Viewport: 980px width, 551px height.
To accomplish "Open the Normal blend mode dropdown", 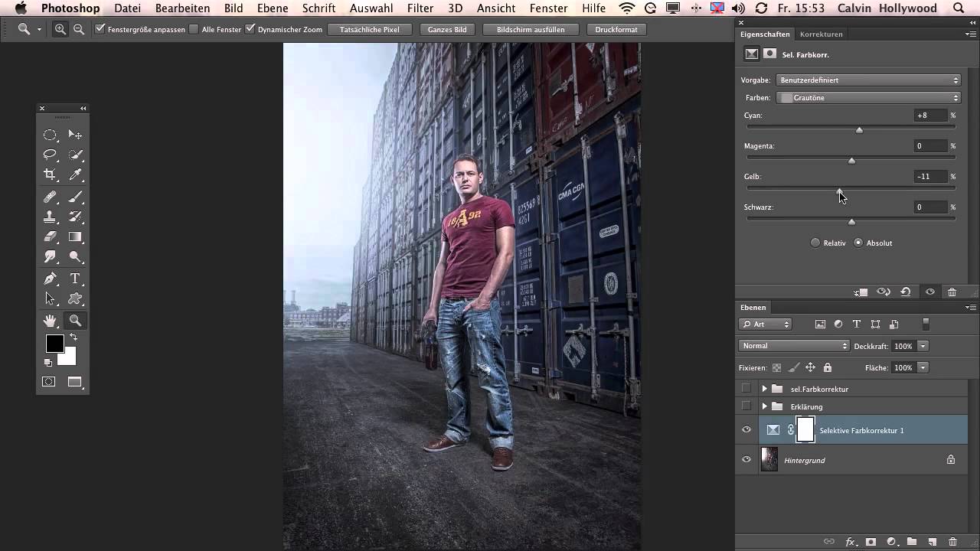I will (794, 346).
